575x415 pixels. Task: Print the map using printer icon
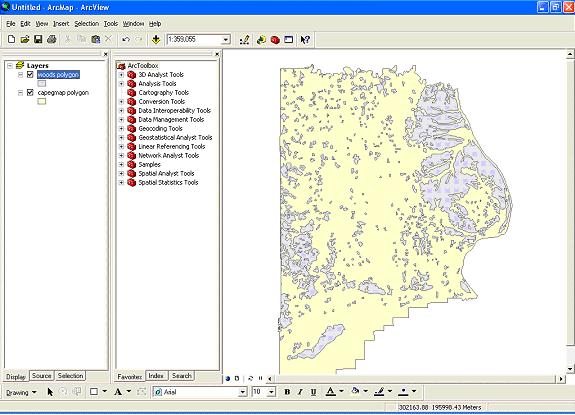[x=52, y=39]
